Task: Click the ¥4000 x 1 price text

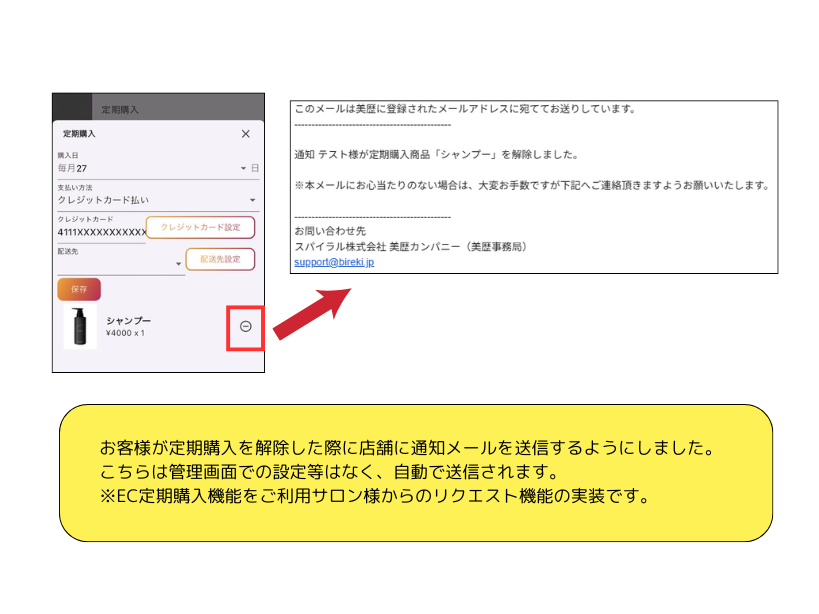Action: (125, 333)
